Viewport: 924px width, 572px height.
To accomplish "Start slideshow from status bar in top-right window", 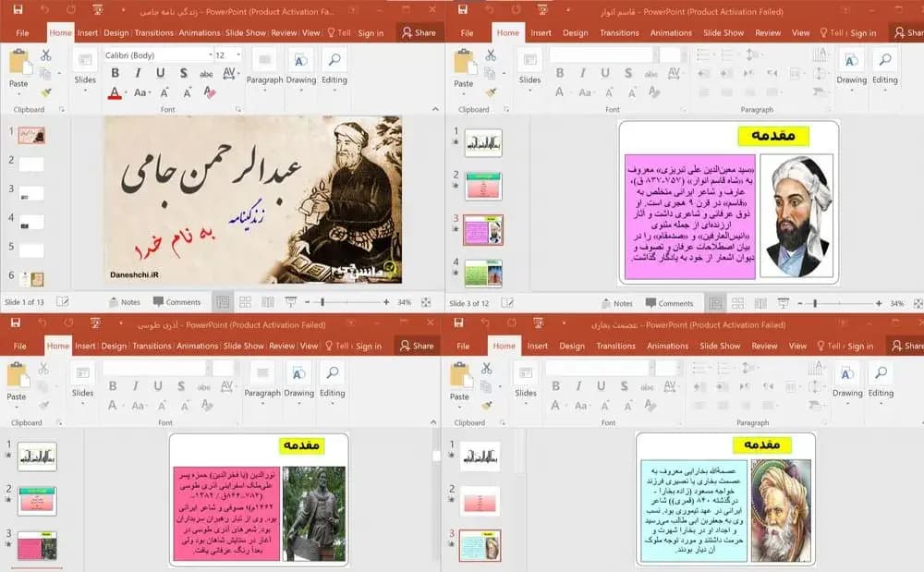I will tap(784, 303).
